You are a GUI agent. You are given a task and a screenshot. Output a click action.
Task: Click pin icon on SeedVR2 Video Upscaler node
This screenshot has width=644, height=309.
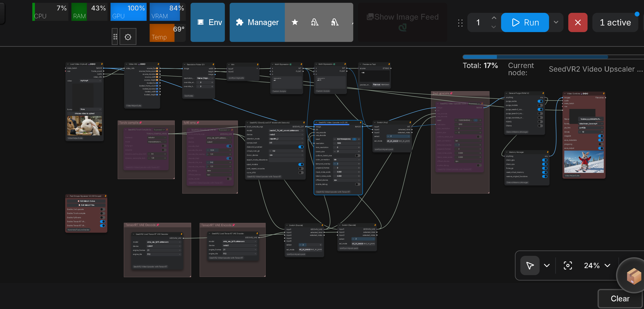pyautogui.click(x=360, y=123)
